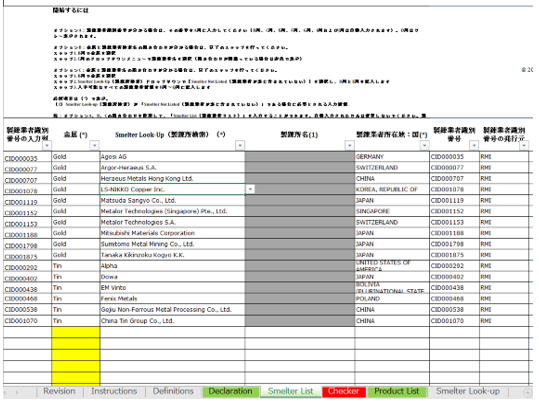The image size is (539, 404).
Task: Click the SINGAPORE country cell
Action: click(x=392, y=211)
